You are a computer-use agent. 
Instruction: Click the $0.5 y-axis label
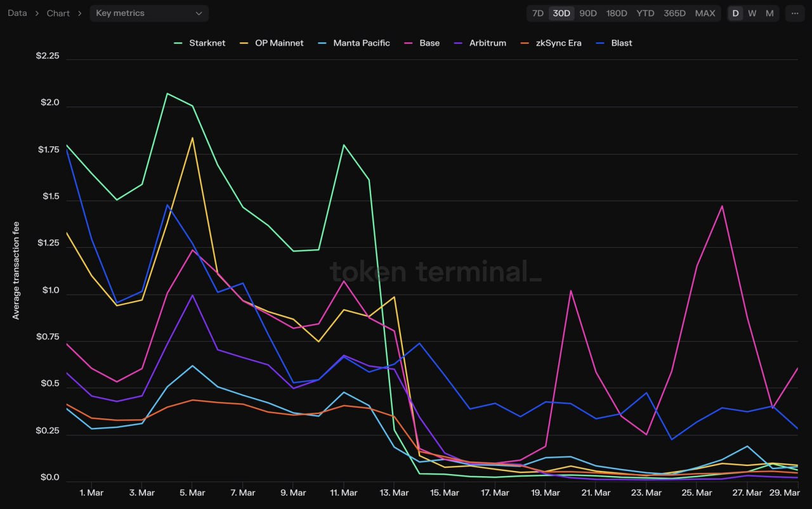pos(50,383)
